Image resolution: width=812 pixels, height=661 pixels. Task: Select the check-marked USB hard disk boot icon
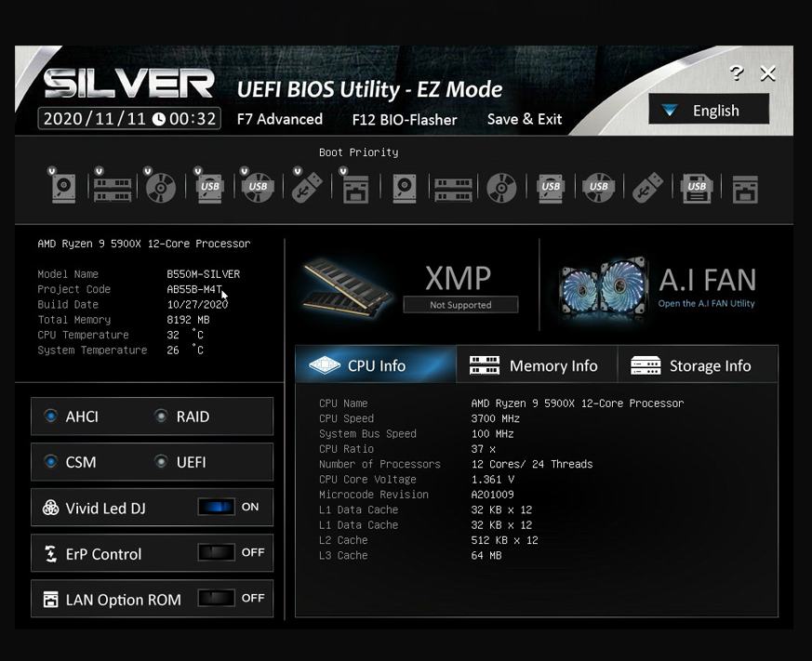click(209, 188)
